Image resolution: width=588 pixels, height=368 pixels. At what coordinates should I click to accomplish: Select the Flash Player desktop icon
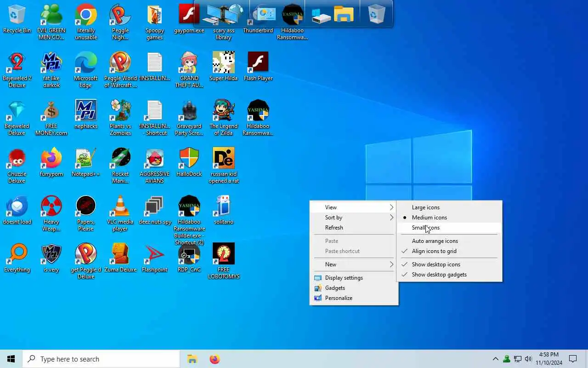[258, 66]
